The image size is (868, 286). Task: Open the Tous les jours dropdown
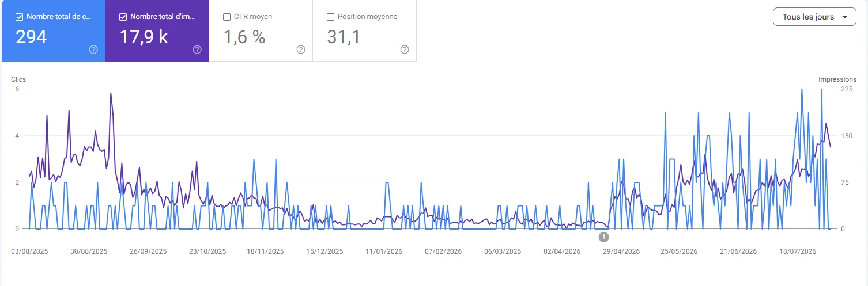click(x=814, y=17)
